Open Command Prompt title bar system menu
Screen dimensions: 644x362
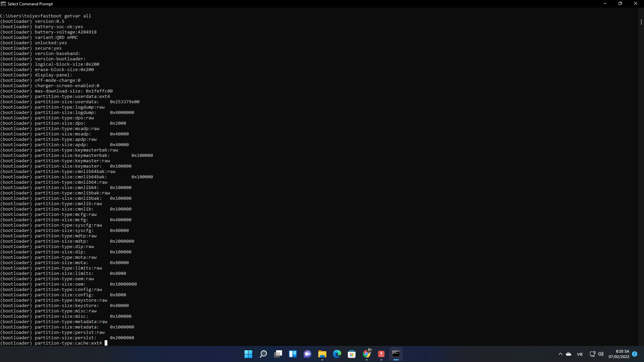(3, 4)
